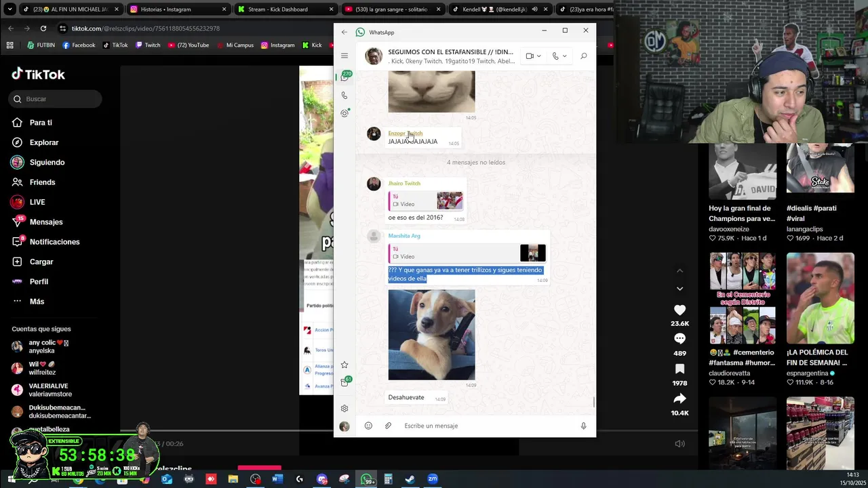Bookmark the TikTok video (1978 saves)
This screenshot has width=868, height=488.
[x=679, y=369]
